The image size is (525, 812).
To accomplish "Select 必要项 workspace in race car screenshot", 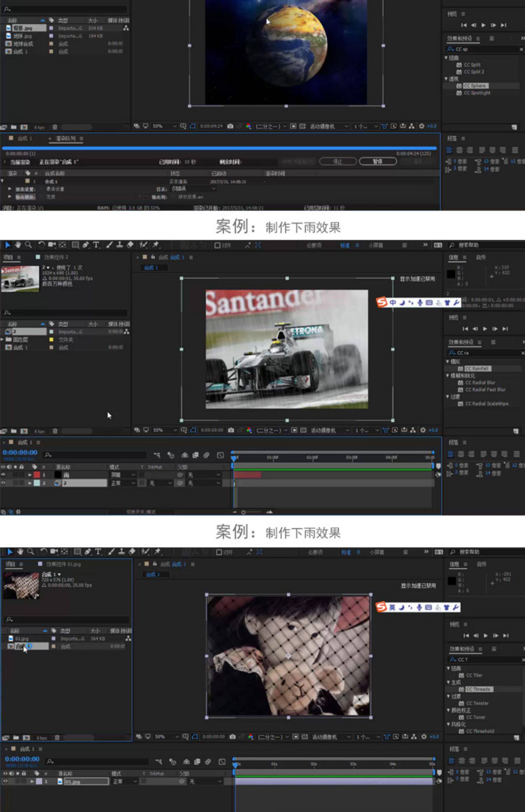I will click(314, 245).
